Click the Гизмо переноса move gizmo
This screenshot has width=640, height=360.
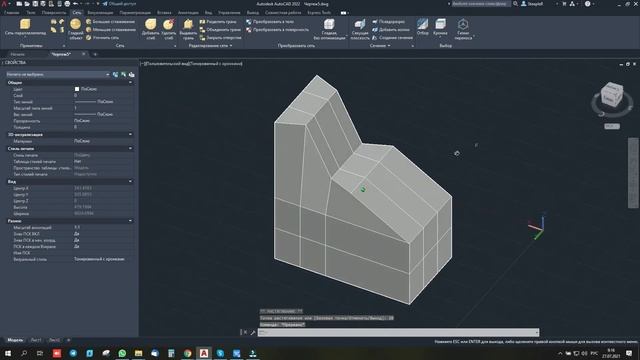click(x=463, y=29)
